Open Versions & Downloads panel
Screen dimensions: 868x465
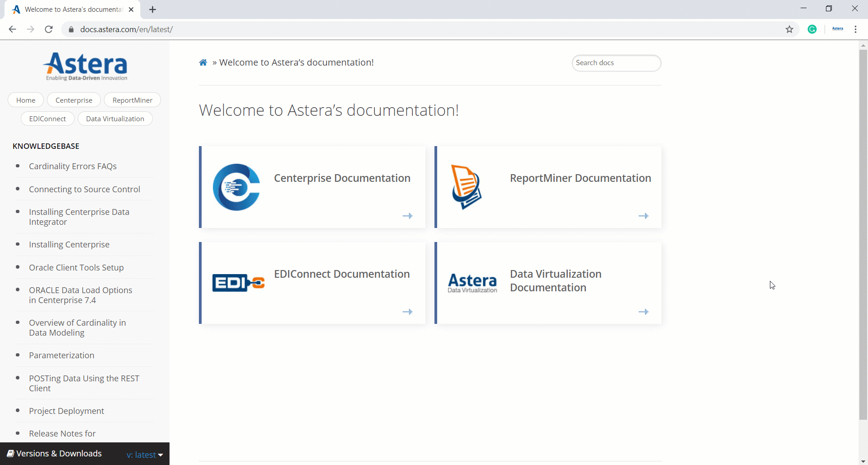55,454
